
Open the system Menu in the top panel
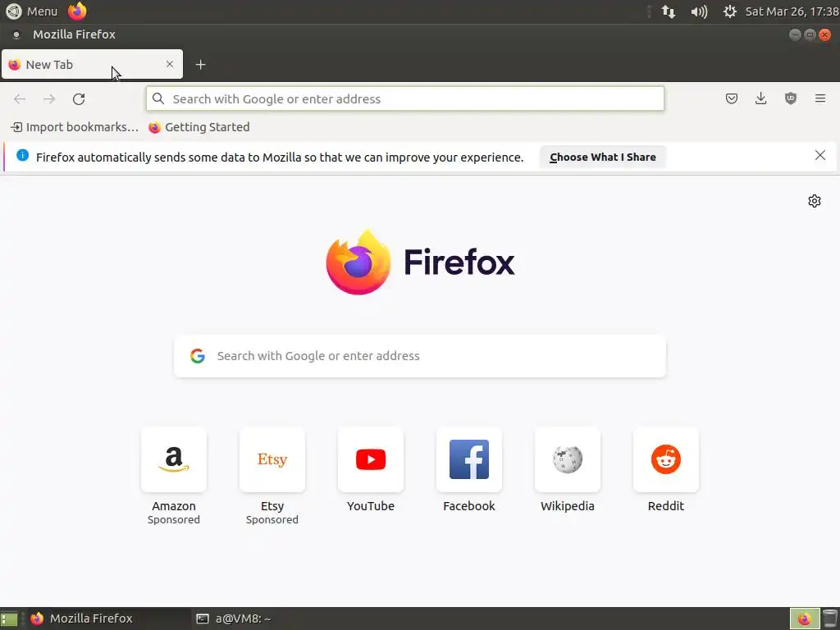32,11
